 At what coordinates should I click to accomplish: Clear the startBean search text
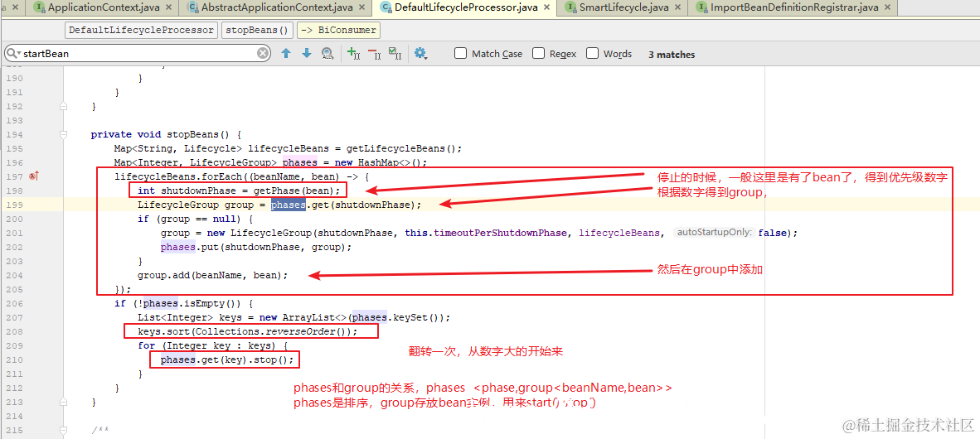click(263, 54)
